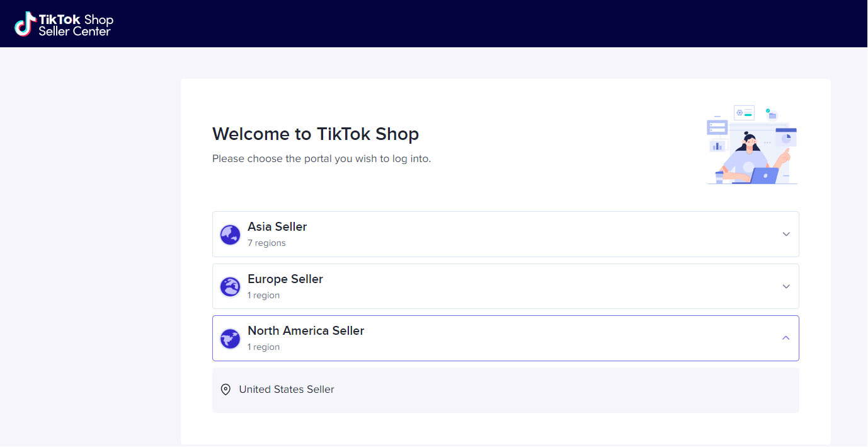868x447 pixels.
Task: Click the bar chart card in illustration
Action: pos(717,146)
